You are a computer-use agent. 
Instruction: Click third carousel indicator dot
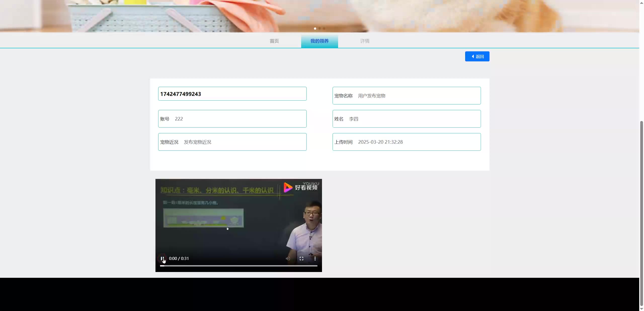[324, 28]
